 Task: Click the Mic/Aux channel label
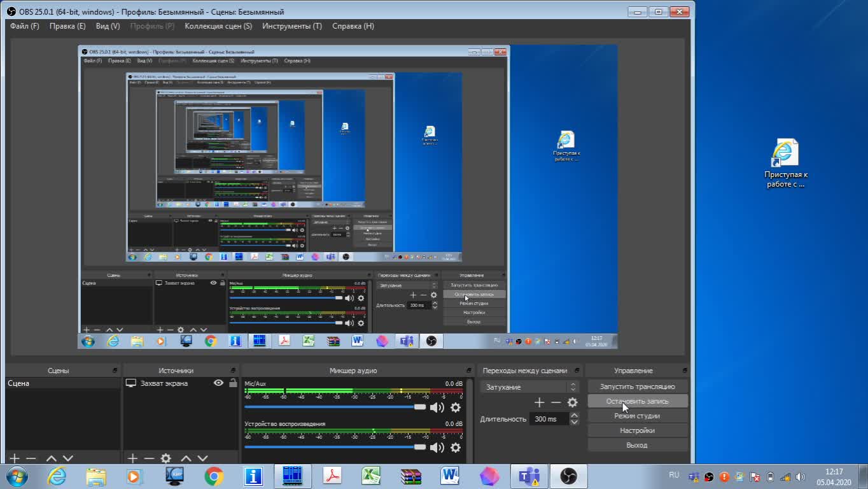click(x=255, y=384)
